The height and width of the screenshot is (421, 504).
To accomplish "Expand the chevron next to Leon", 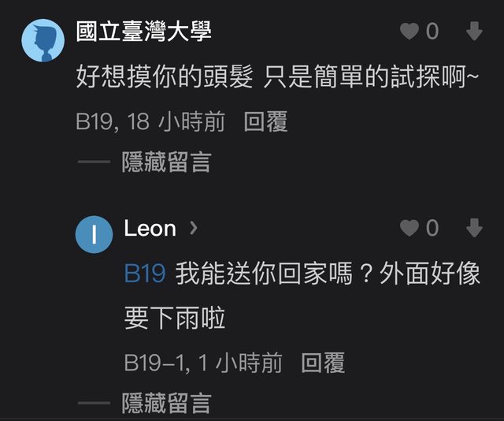I will pos(194,229).
